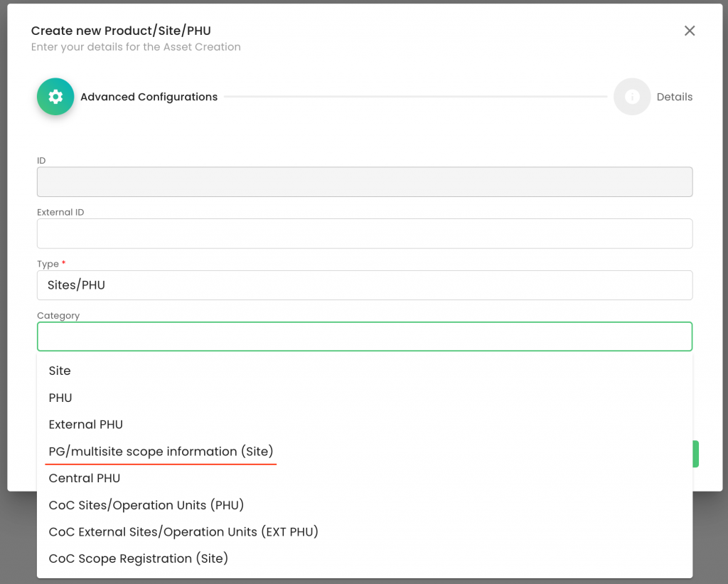This screenshot has height=584, width=728.
Task: Click the Advanced Configurations gear icon
Action: (x=55, y=97)
